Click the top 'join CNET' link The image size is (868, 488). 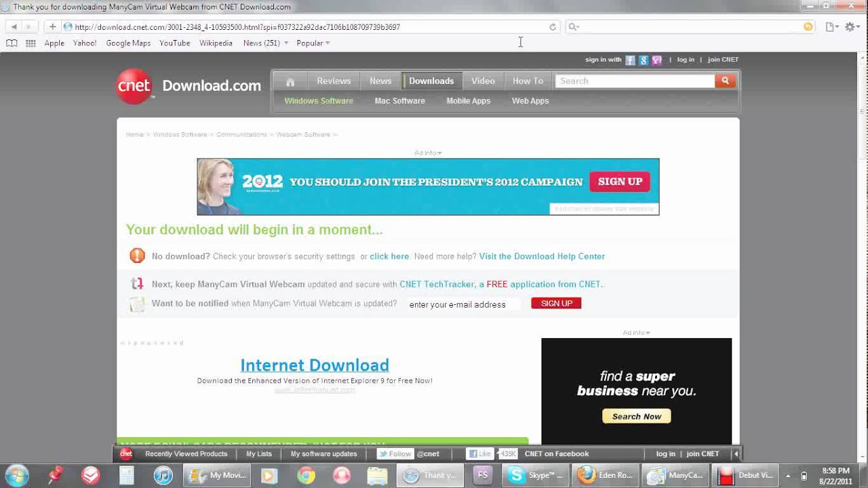[x=723, y=60]
